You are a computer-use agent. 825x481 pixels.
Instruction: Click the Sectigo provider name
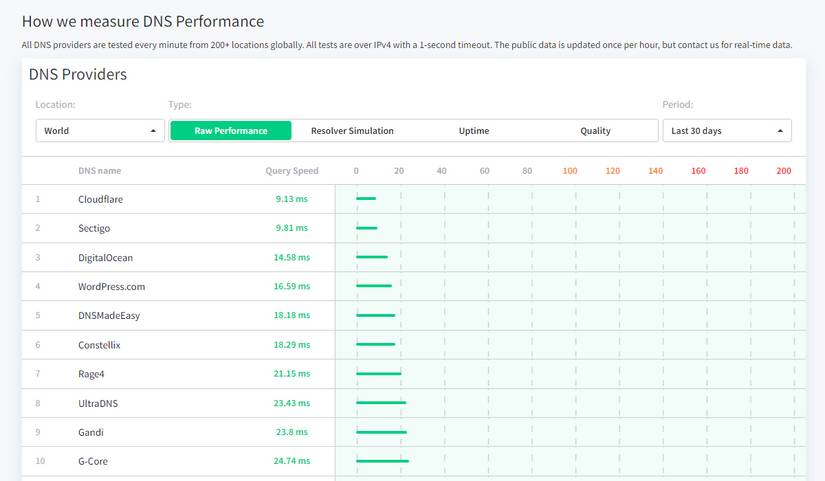[x=94, y=228]
